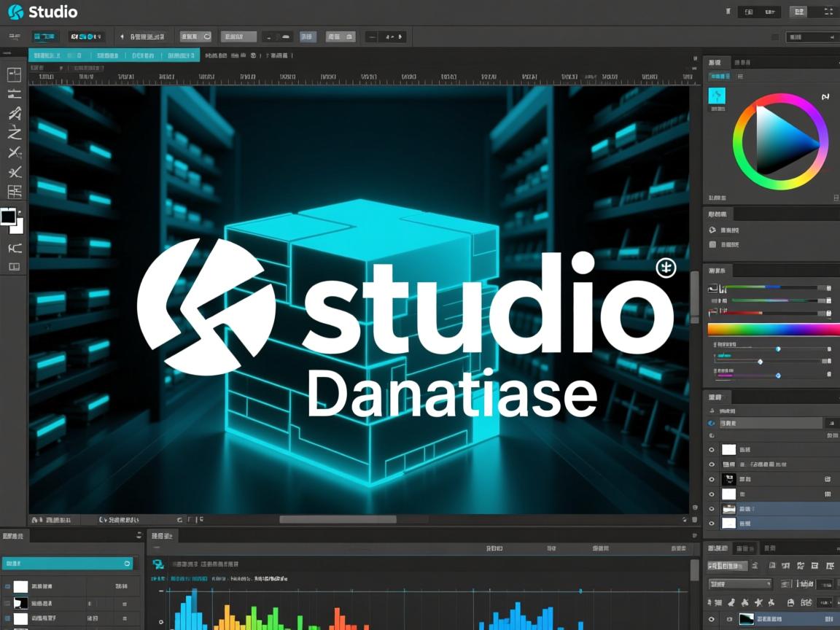The image size is (840, 630).
Task: Toggle visibility of the topmost layer in the Layers panel
Action: [x=712, y=449]
